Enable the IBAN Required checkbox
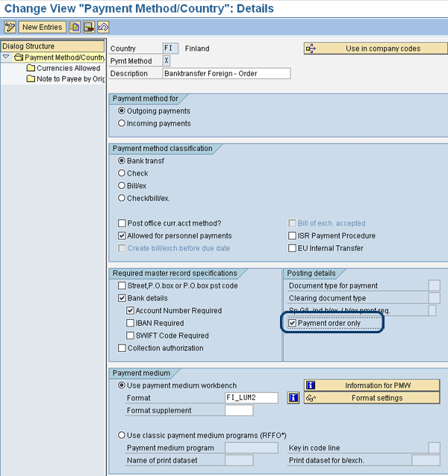Viewport: 448px width, 476px height. click(131, 323)
